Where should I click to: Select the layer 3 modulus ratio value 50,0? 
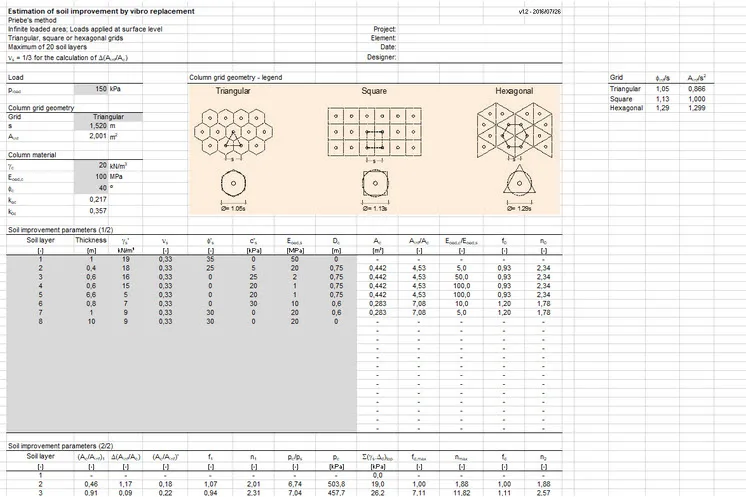tap(461, 277)
